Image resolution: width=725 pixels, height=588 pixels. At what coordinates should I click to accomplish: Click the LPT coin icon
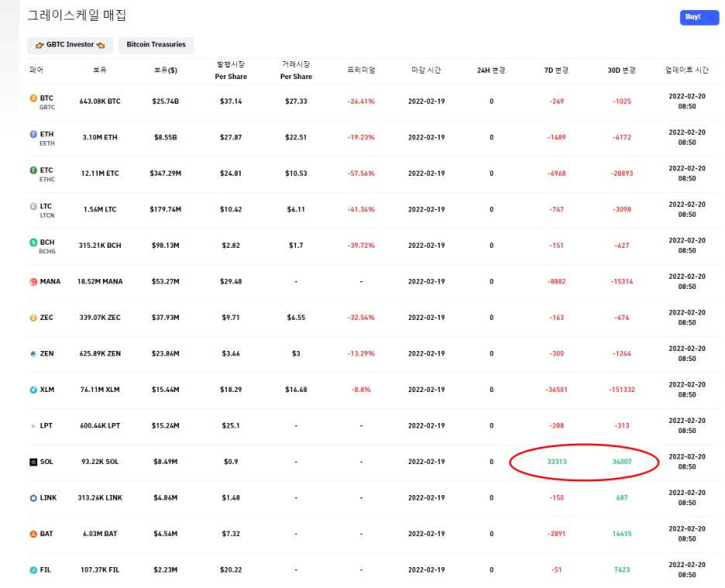click(x=33, y=426)
